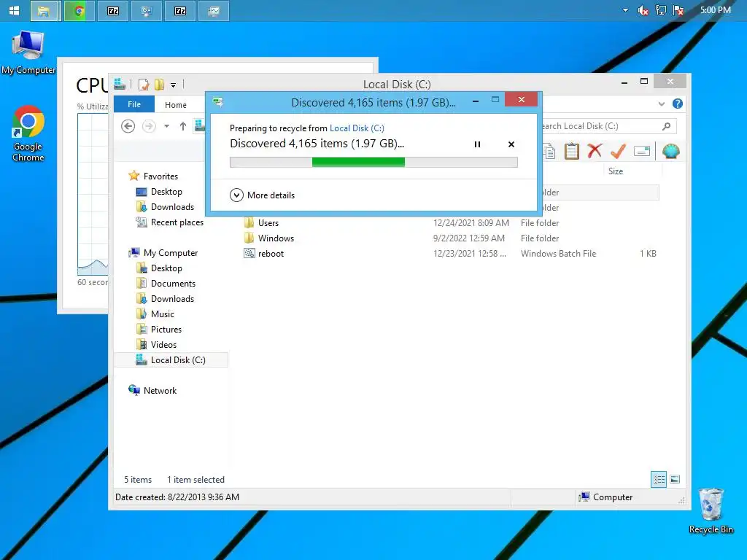Screen dimensions: 747x560
Task: Click the Copy toolbar icon
Action: pos(549,152)
